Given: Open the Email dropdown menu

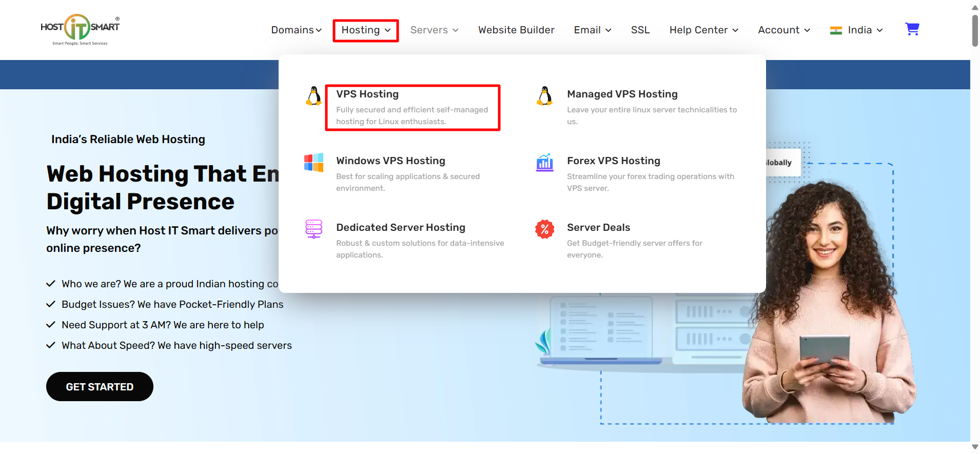Looking at the screenshot, I should coord(593,30).
